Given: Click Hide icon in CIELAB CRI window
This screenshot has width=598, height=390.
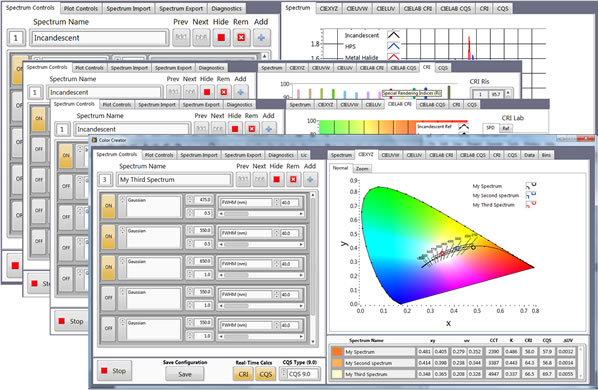Looking at the screenshot, I should tap(235, 129).
